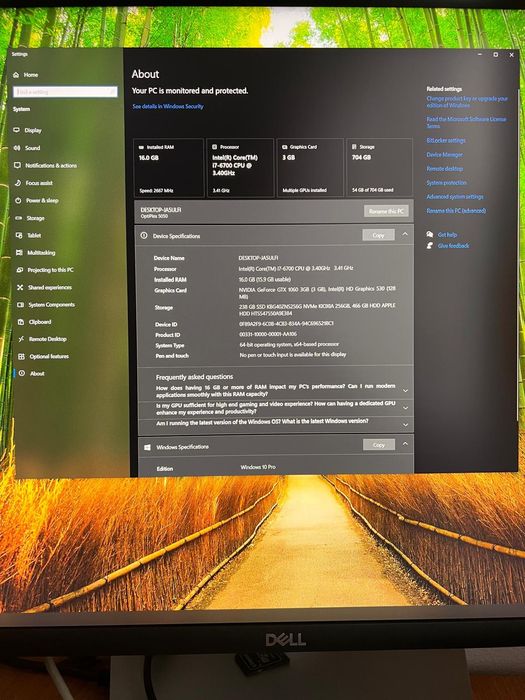Viewport: 525px width, 700px height.
Task: Click the search magnifier in Find a setting
Action: click(112, 92)
